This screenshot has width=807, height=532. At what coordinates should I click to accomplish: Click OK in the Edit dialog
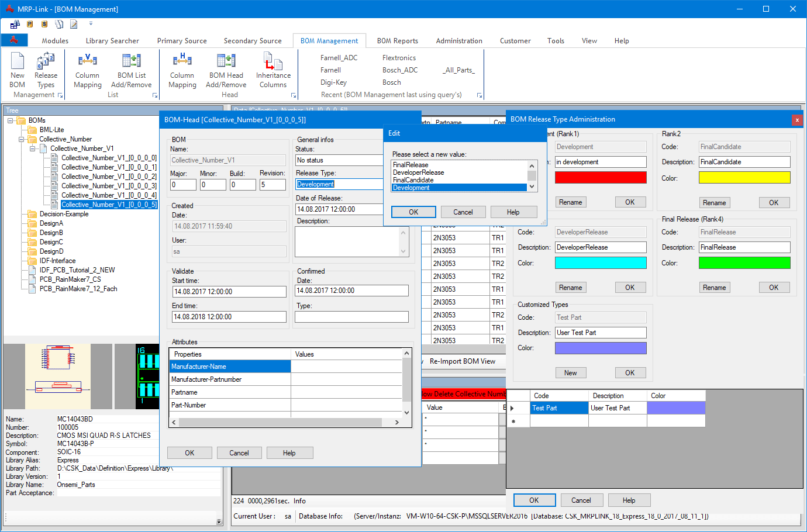click(413, 212)
